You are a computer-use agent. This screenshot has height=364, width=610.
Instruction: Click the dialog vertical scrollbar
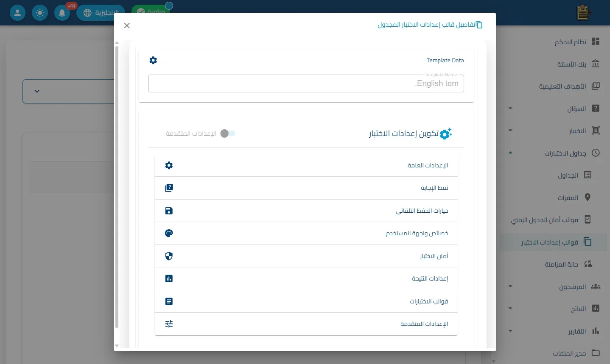pos(117,186)
